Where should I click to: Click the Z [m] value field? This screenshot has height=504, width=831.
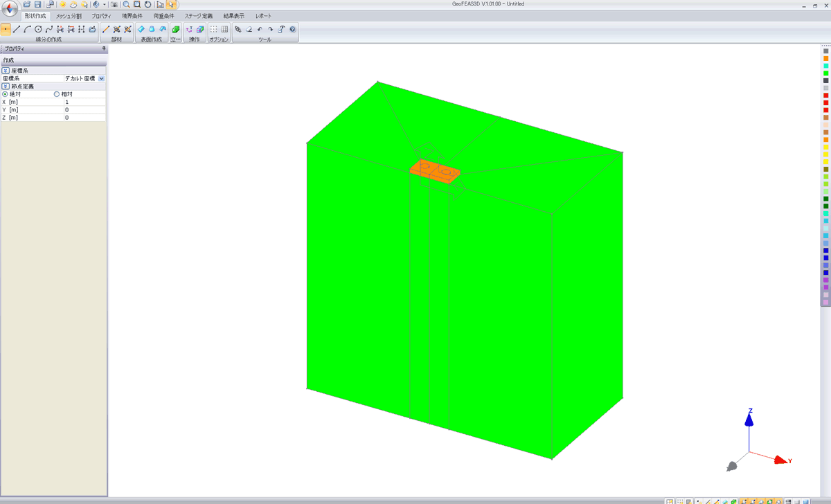(84, 118)
